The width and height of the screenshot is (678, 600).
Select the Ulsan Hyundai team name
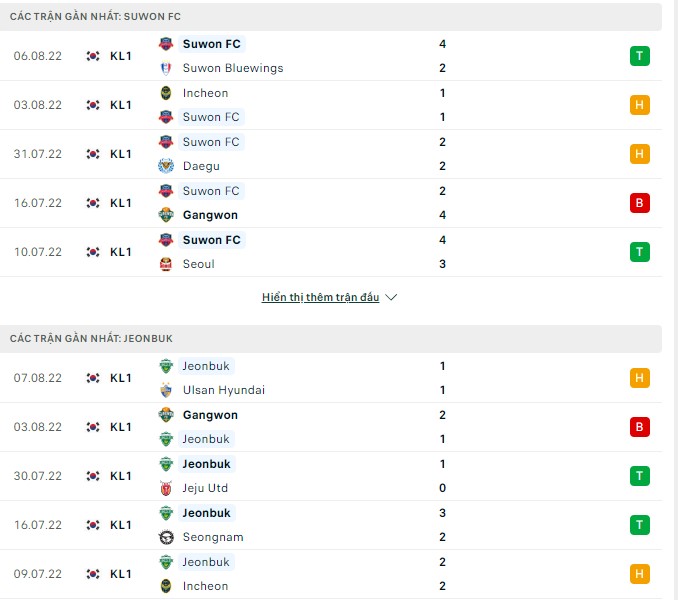coord(223,390)
